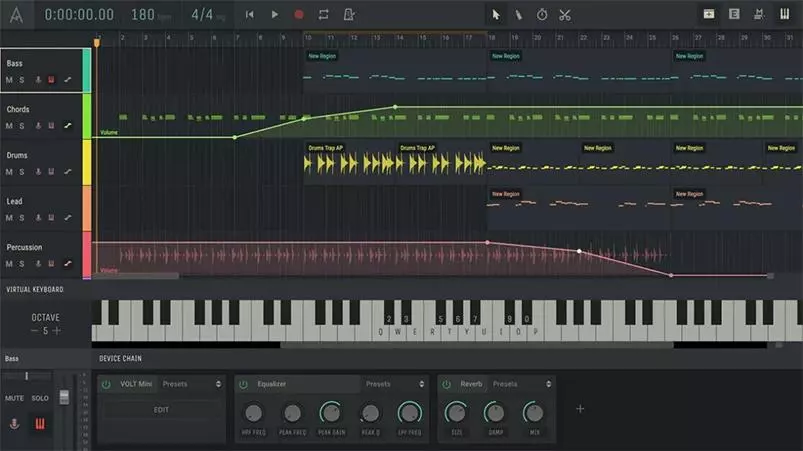Viewport: 803px width, 451px height.
Task: Click the playhead marker on the timeline ruler
Action: click(x=96, y=42)
